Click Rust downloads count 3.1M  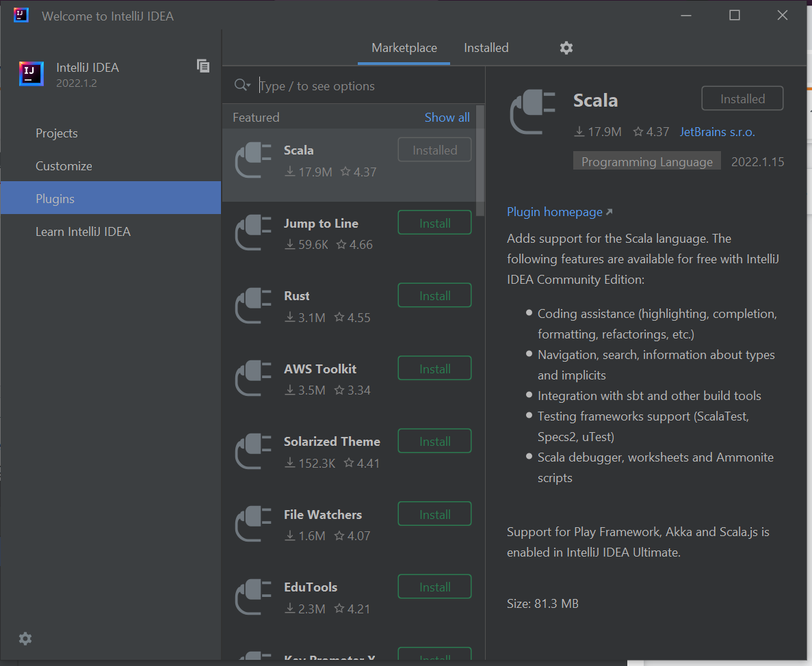click(305, 318)
